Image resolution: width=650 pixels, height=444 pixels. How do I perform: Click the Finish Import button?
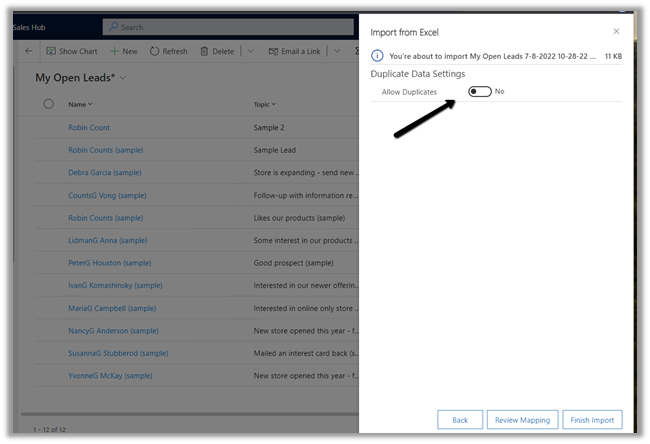(592, 420)
